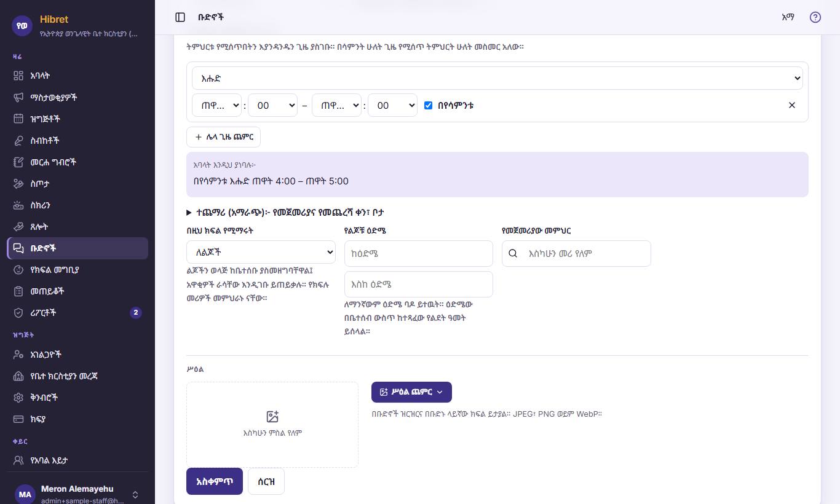Open ቅንብሮች gear icon in sidebar

click(18, 397)
